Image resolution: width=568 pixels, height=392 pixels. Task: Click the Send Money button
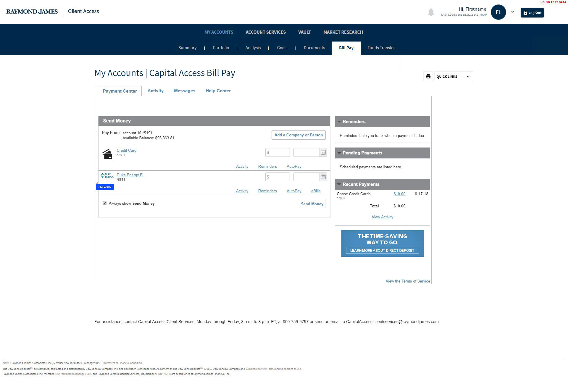click(312, 204)
